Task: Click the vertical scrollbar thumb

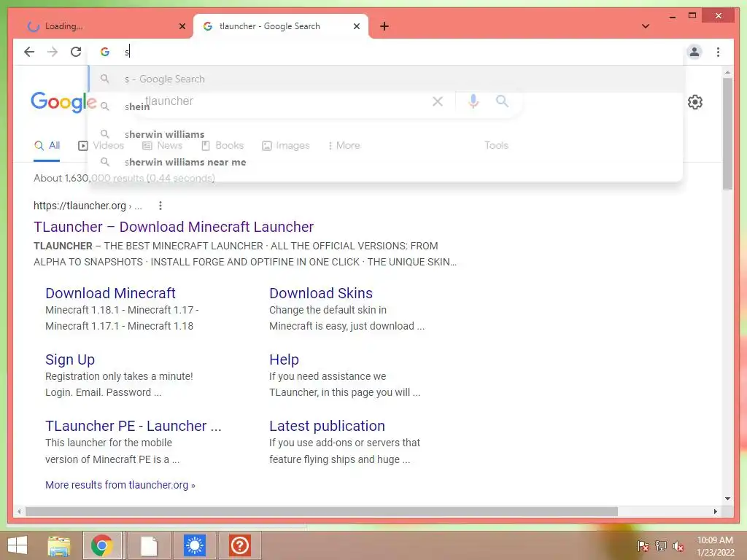Action: (x=727, y=133)
